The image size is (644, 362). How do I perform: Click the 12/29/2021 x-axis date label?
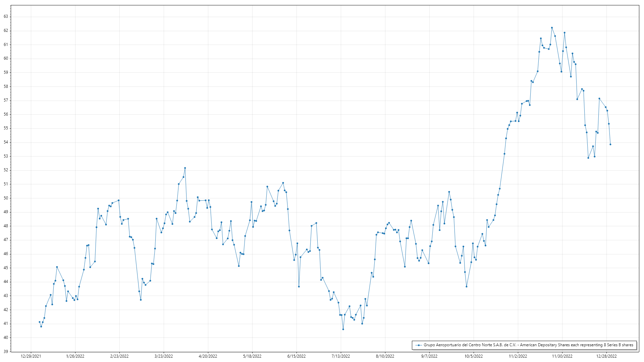coord(31,356)
